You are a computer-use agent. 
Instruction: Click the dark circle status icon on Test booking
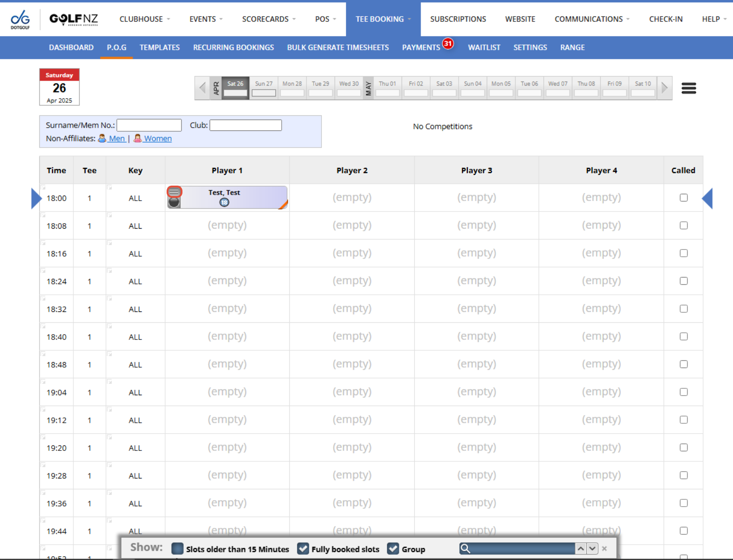pyautogui.click(x=174, y=203)
